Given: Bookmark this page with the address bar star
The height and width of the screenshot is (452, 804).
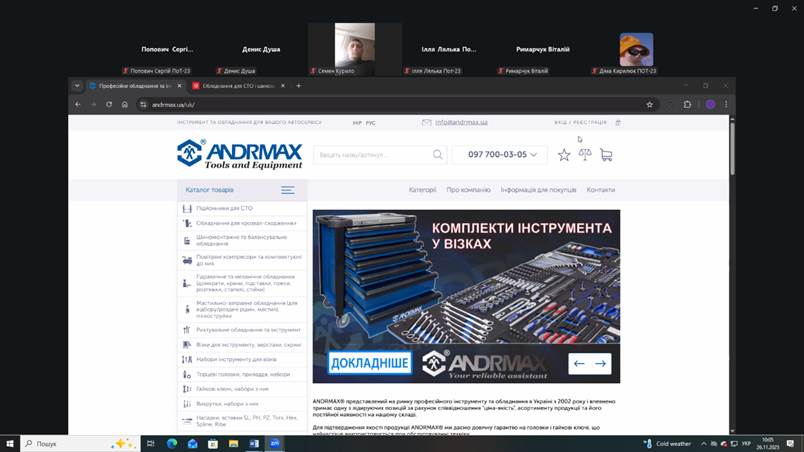Looking at the screenshot, I should 649,104.
